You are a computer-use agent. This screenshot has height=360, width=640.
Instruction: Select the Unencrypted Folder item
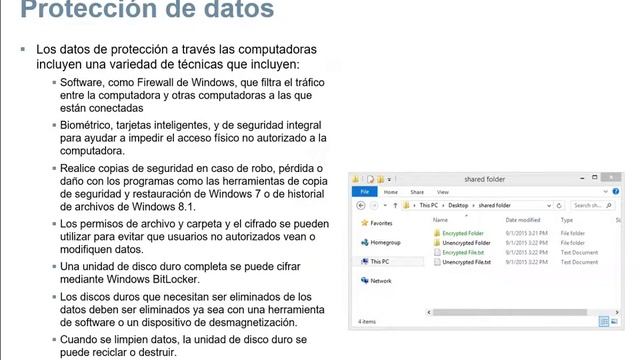tap(466, 243)
